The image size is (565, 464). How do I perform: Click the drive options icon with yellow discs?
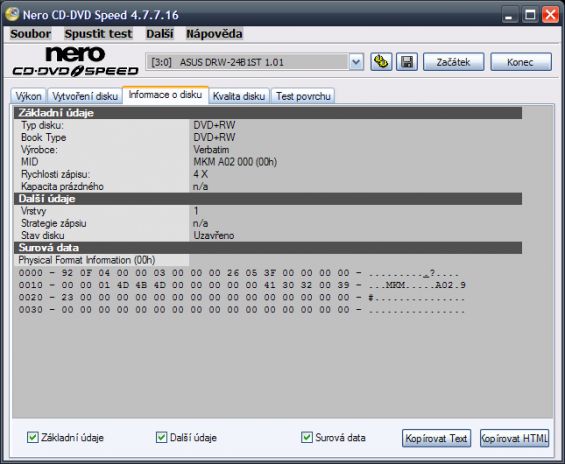pos(381,62)
